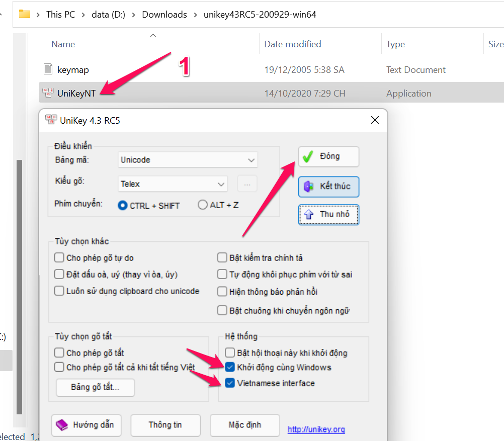Click the UniKey icon in dialog title bar
Viewport: 504px width, 441px height.
point(51,120)
